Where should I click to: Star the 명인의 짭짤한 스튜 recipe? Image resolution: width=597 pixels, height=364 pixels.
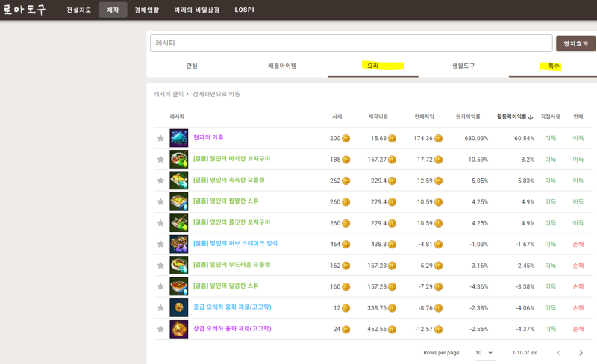click(160, 202)
